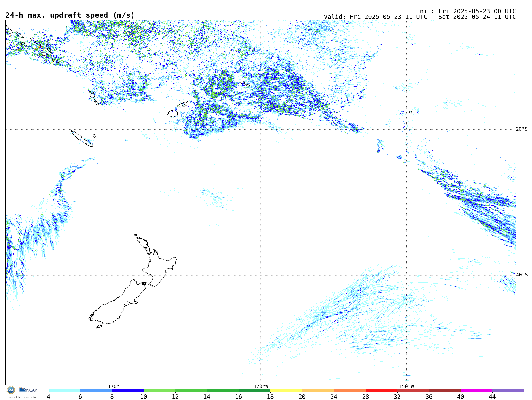Select the 4–6 m/s pale cyan swatch

coord(64,390)
